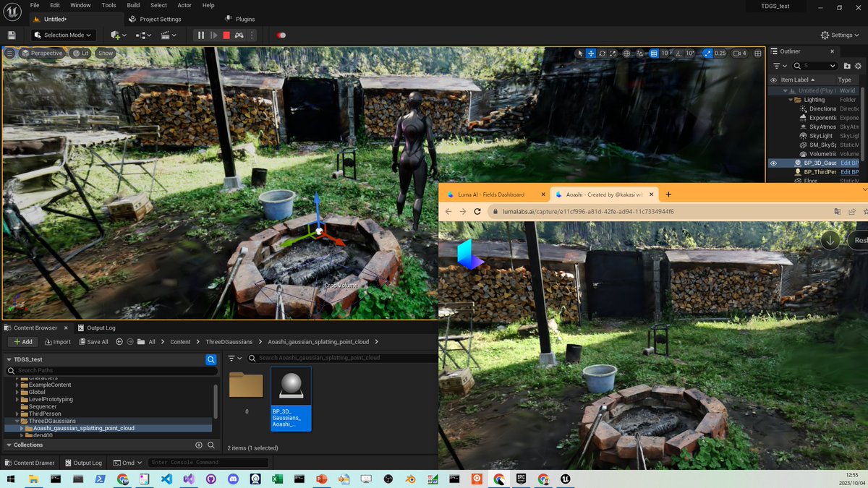Switch to the Project Settings tab

[x=155, y=19]
